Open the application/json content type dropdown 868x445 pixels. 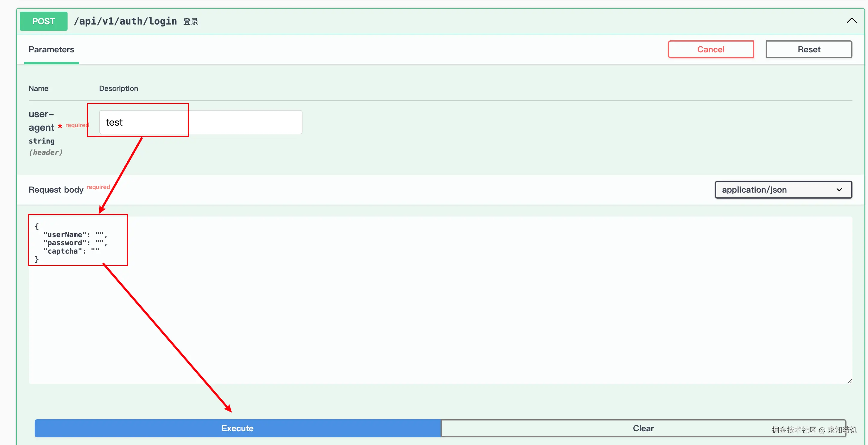tap(783, 190)
